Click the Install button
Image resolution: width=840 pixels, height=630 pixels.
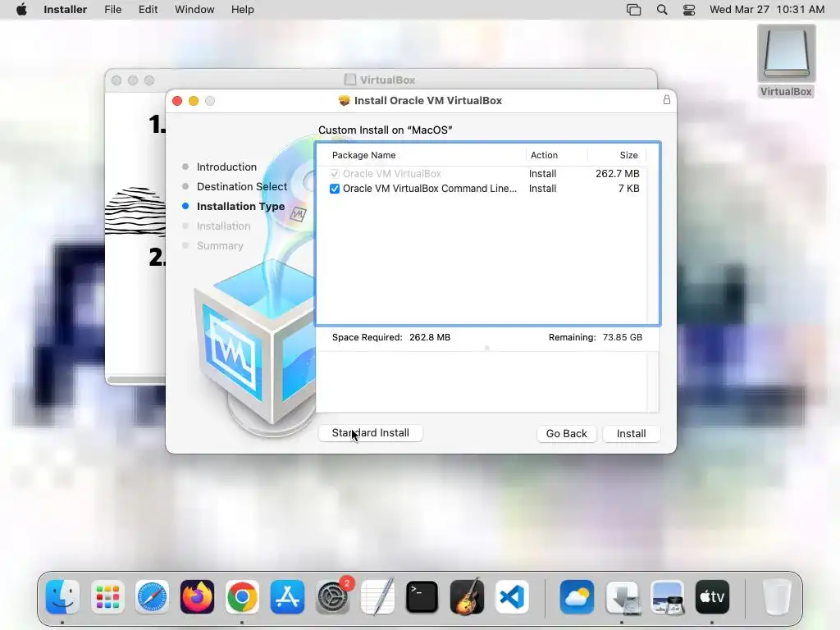tap(631, 433)
